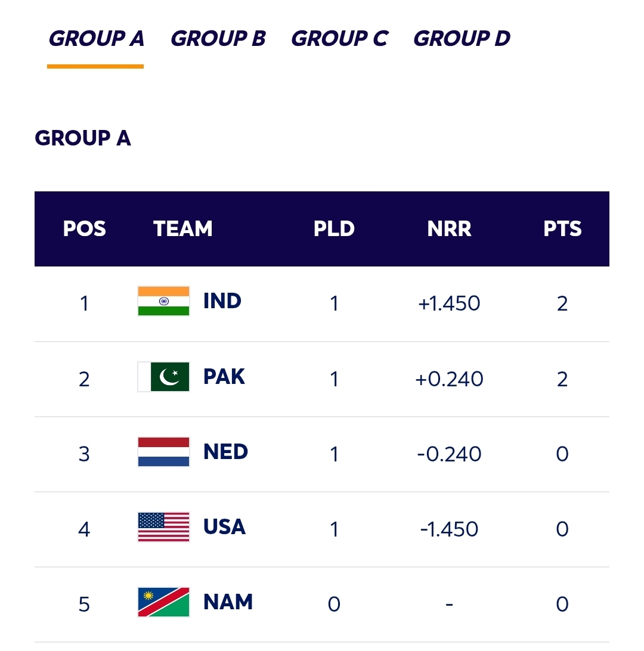The width and height of the screenshot is (644, 651).
Task: Click the India flag icon
Action: click(163, 301)
